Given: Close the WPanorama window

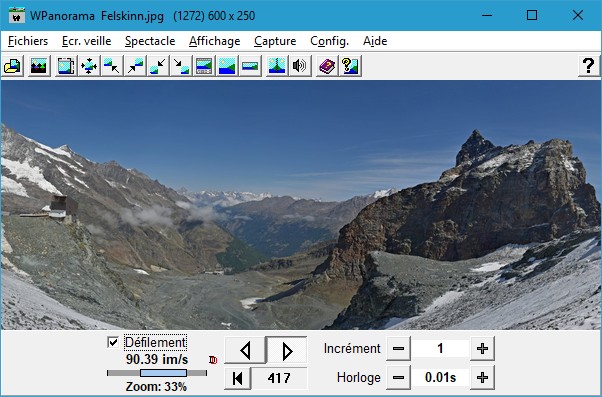Looking at the screenshot, I should click(x=577, y=15).
